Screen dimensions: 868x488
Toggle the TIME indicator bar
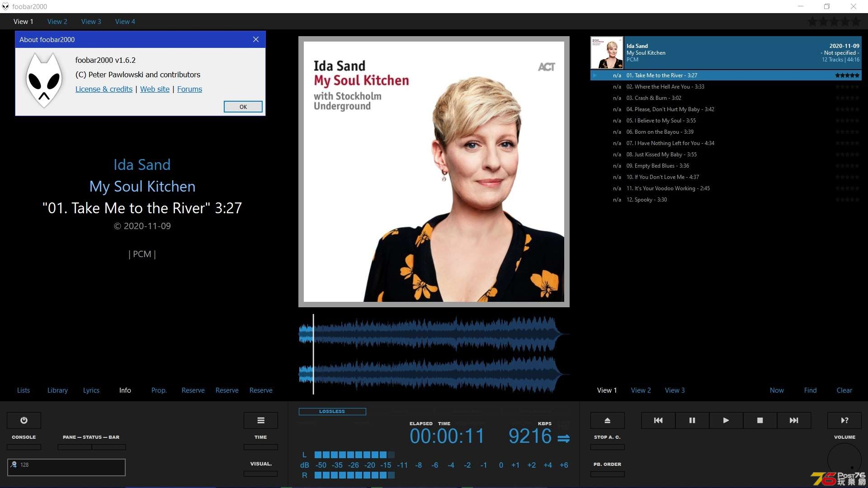[x=261, y=447]
